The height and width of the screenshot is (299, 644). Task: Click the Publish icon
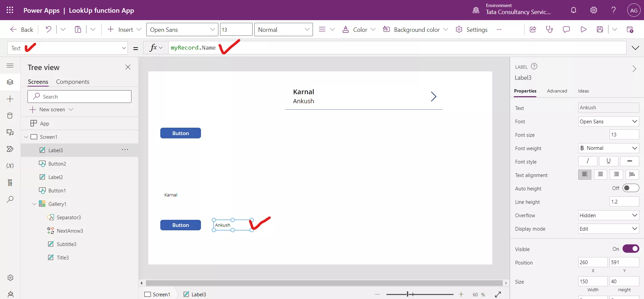pyautogui.click(x=630, y=29)
